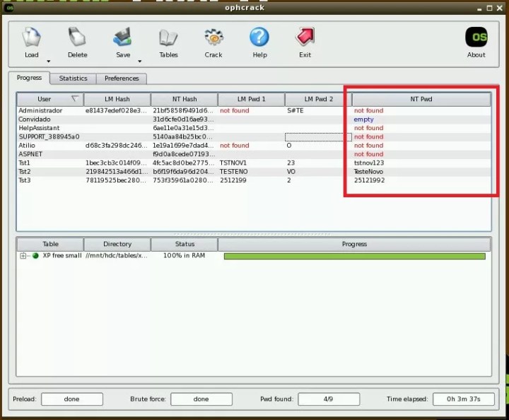Image resolution: width=509 pixels, height=420 pixels.
Task: Click Administrador's LM hash e81437edef028e3
Action: [116, 110]
